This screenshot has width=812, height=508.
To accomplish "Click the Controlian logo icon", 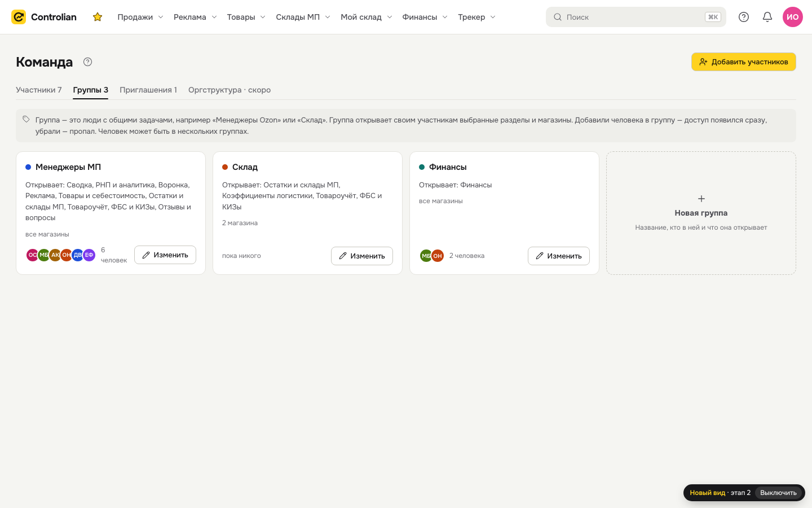I will (x=19, y=17).
